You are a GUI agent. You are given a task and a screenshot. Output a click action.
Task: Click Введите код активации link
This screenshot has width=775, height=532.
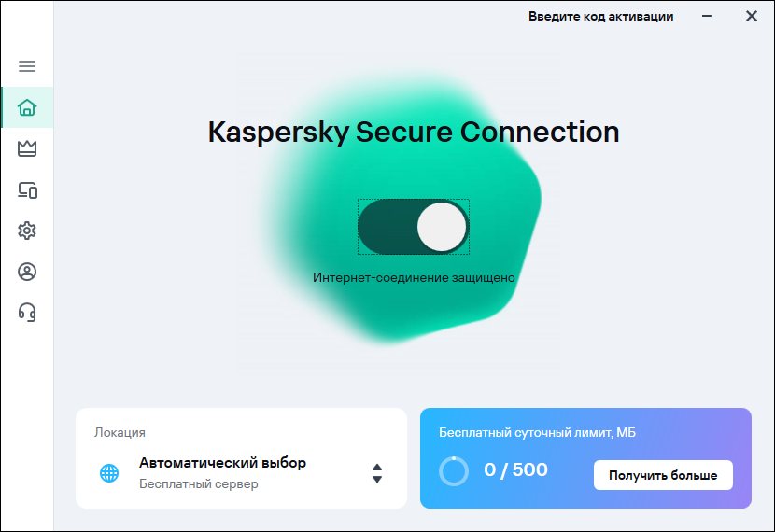[x=600, y=16]
